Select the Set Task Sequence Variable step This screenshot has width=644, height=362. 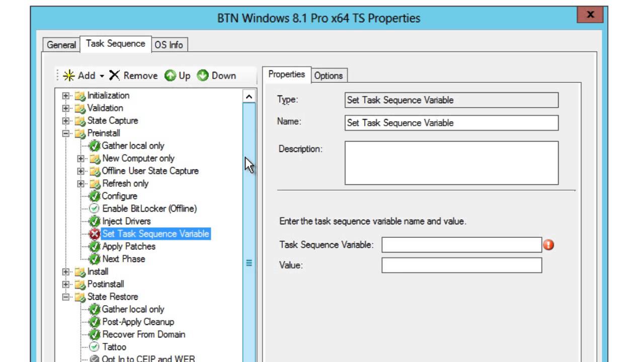pos(155,234)
